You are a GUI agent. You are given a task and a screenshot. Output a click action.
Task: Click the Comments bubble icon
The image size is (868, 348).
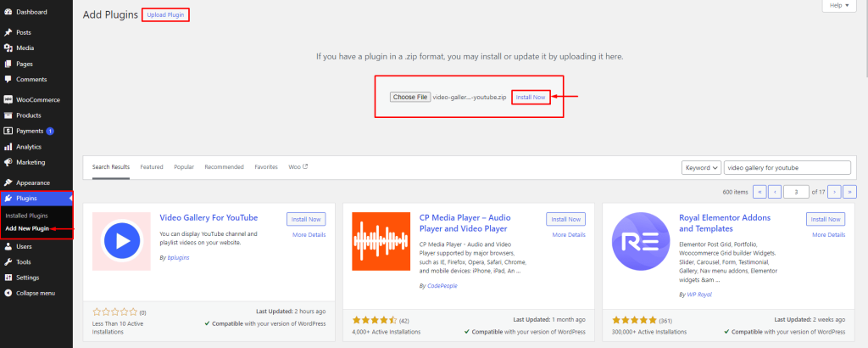pos(8,79)
